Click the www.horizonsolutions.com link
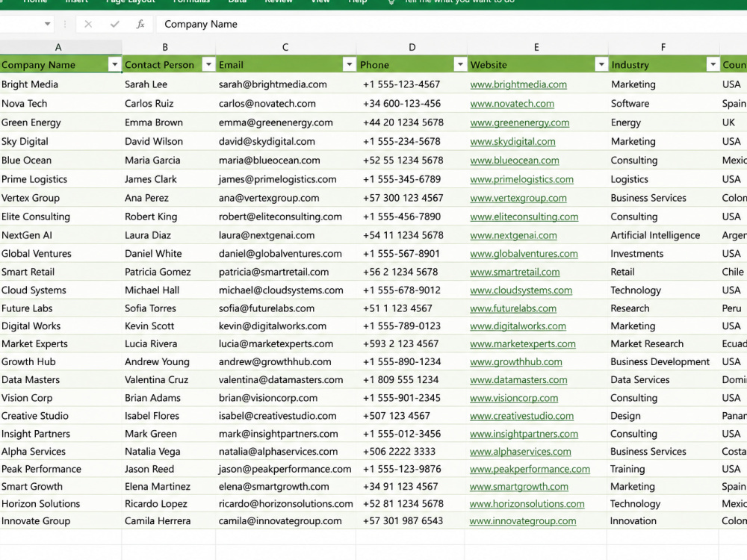This screenshot has height=560, width=747. pos(527,504)
